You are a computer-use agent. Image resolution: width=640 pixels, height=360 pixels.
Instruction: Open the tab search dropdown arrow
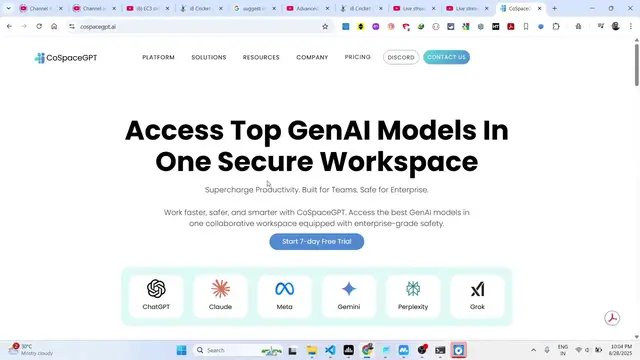click(8, 8)
